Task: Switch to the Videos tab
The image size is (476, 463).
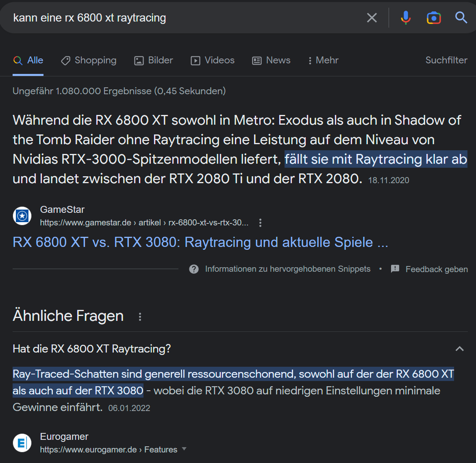Action: click(x=213, y=61)
